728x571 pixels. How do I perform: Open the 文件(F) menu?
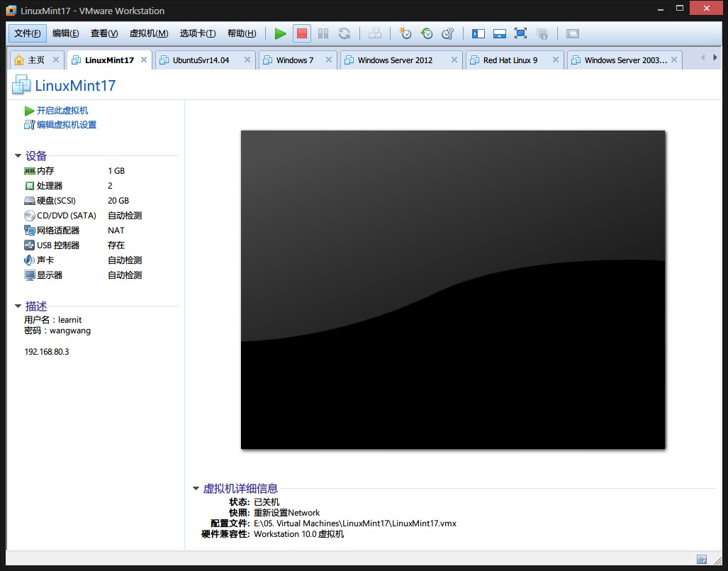(28, 33)
